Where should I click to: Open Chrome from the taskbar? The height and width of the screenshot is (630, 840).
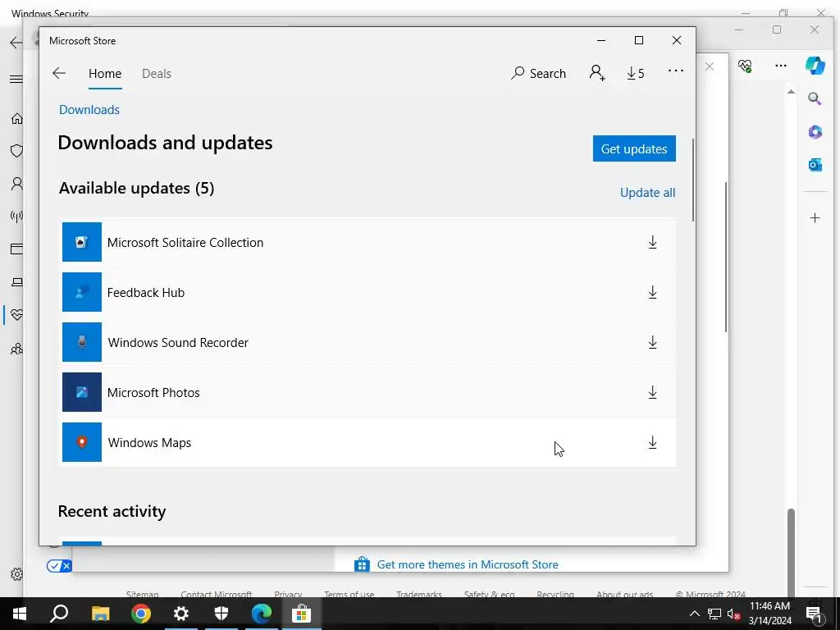[141, 614]
